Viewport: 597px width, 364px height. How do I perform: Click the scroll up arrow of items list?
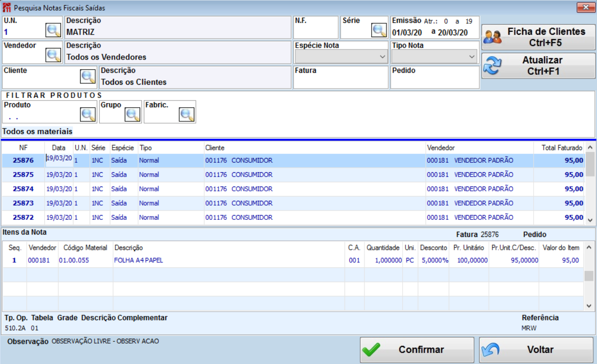pyautogui.click(x=589, y=247)
